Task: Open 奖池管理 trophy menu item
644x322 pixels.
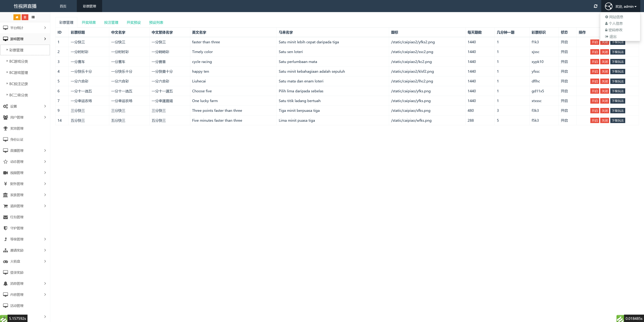Action: pyautogui.click(x=17, y=128)
